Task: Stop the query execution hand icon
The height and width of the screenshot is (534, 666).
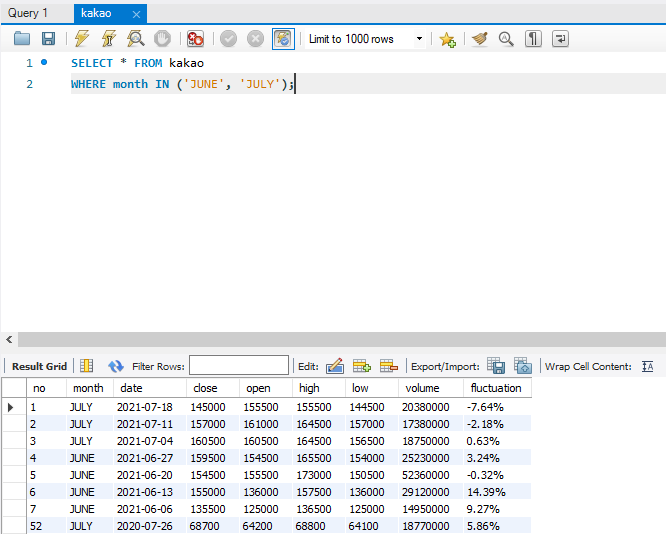Action: [162, 39]
